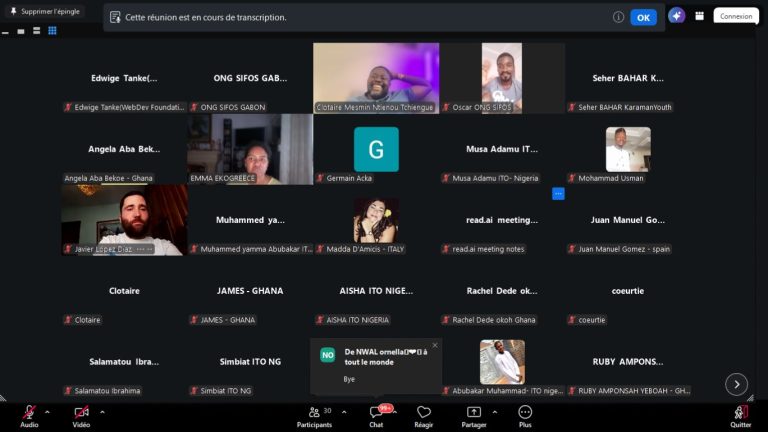Viewport: 768px width, 432px height.
Task: Click the Partager share screen icon
Action: click(474, 412)
